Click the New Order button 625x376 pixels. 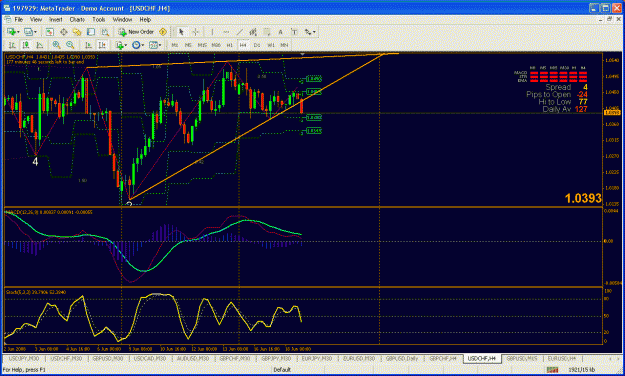coord(136,32)
